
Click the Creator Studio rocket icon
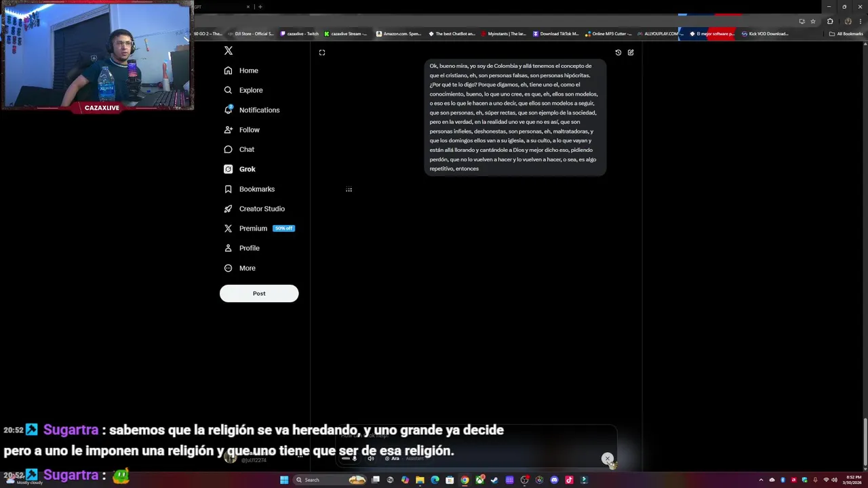[x=228, y=209]
